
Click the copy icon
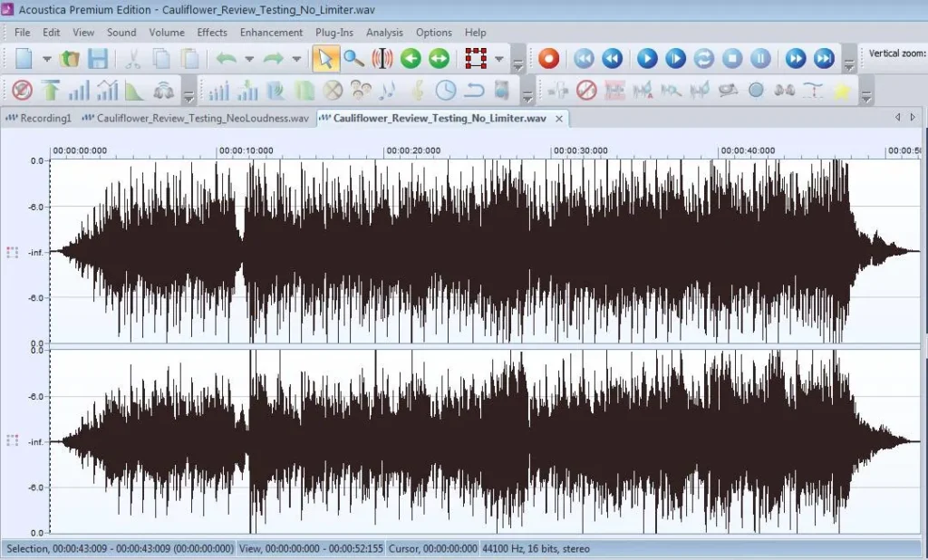[x=161, y=59]
